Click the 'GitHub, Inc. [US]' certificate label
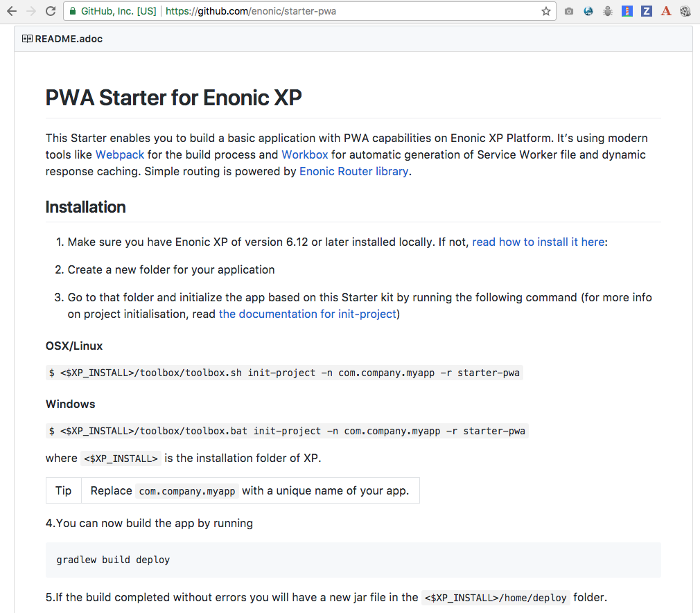The width and height of the screenshot is (700, 613). coord(119,11)
